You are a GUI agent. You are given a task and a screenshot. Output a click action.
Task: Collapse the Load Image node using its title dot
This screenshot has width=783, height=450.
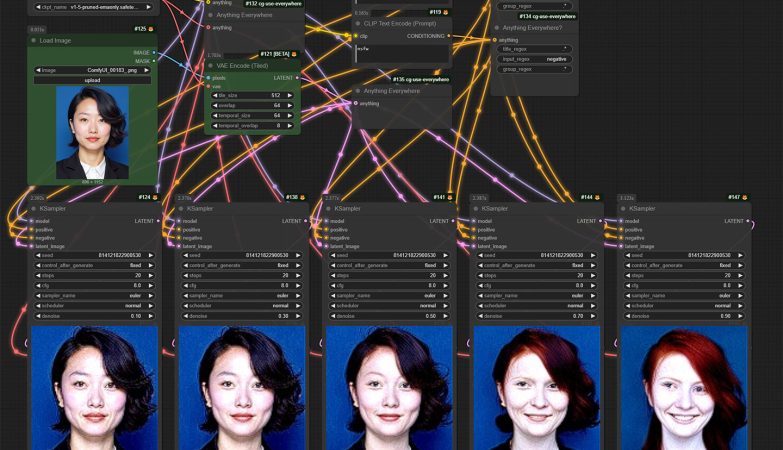(x=34, y=41)
